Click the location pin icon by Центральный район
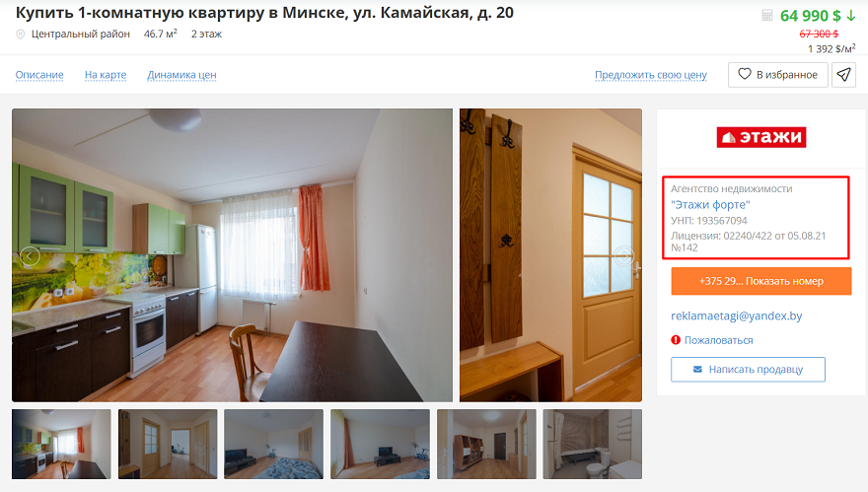 click(21, 35)
